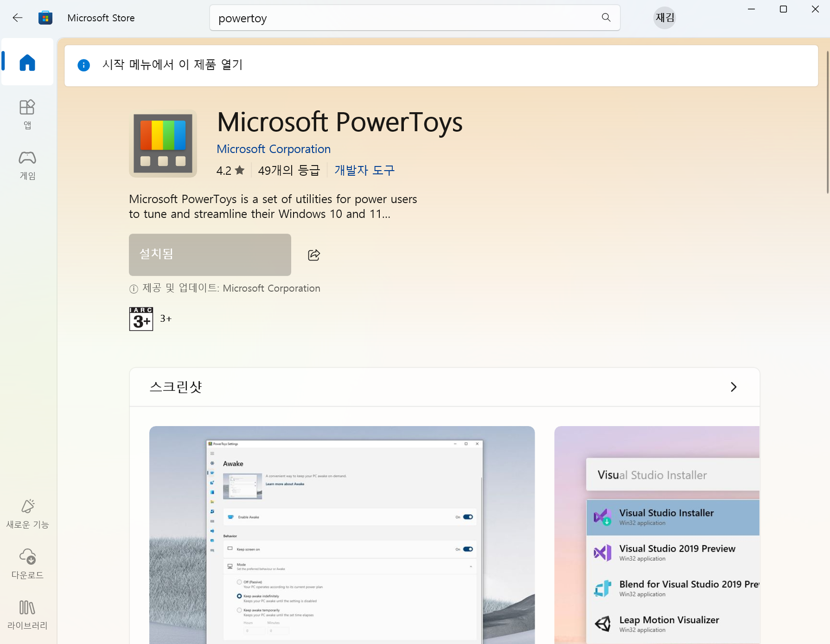Expand the 스크린샷 section chevron
830x644 pixels.
[734, 387]
